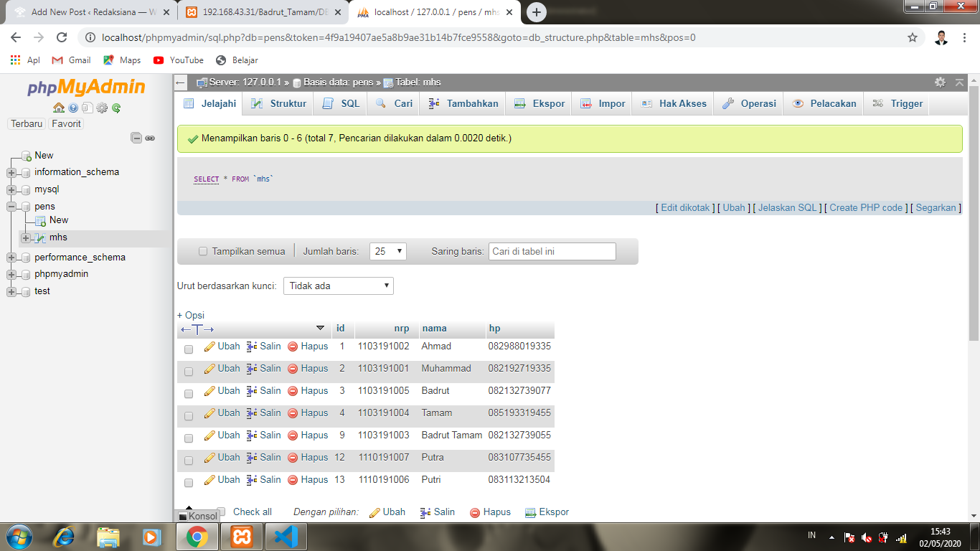Select checkbox for the Muhammad row
This screenshot has width=980, height=551.
189,372
